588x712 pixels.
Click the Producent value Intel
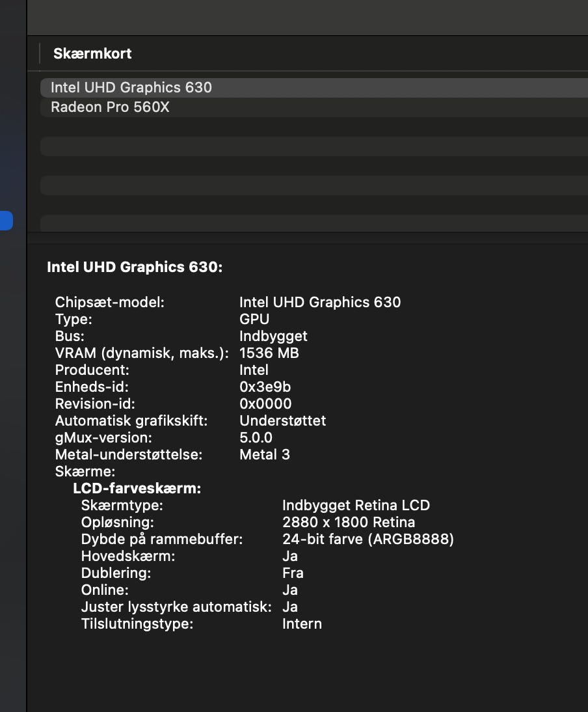click(254, 370)
